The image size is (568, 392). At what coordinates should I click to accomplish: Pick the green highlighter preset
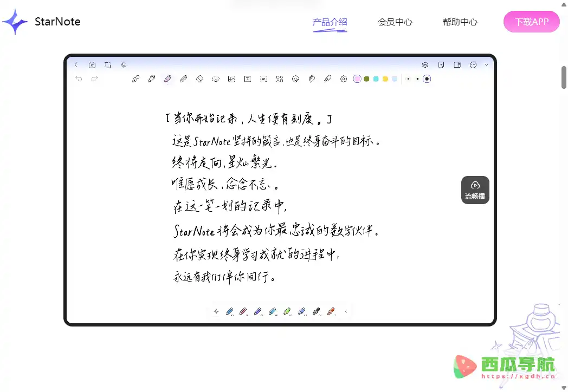(287, 311)
